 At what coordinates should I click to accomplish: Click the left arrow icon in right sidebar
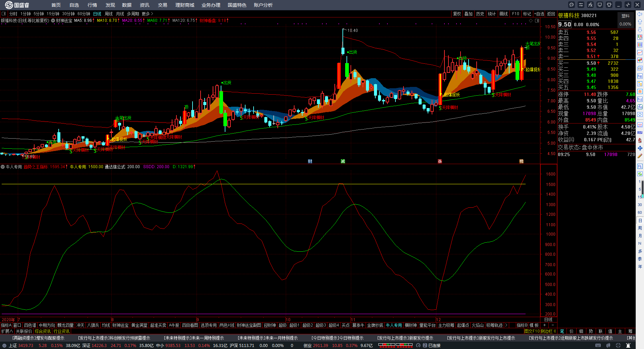point(640,14)
